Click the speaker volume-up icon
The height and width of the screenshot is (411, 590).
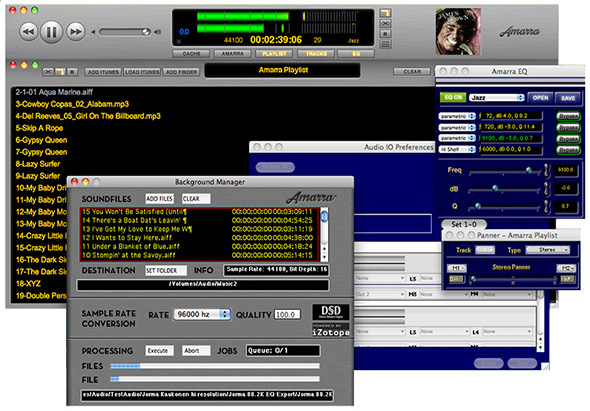click(x=158, y=32)
